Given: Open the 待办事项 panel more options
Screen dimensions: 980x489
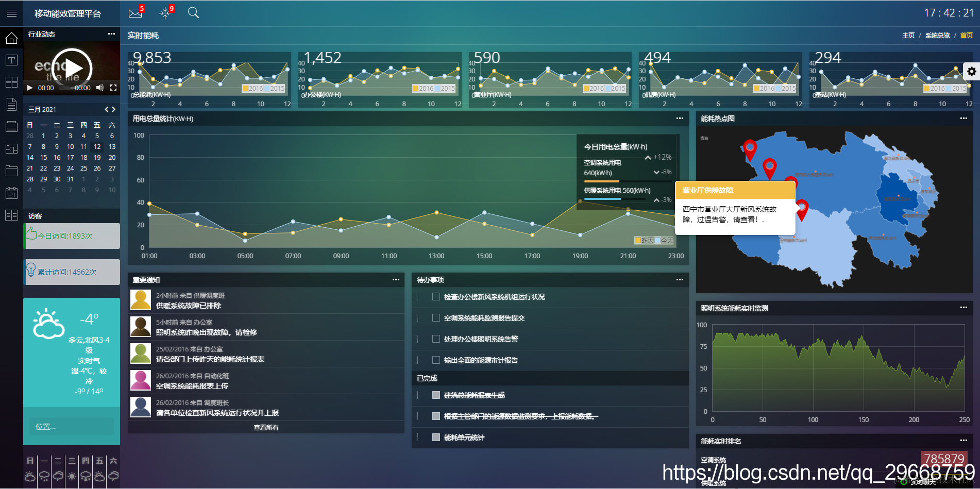Looking at the screenshot, I should (680, 280).
